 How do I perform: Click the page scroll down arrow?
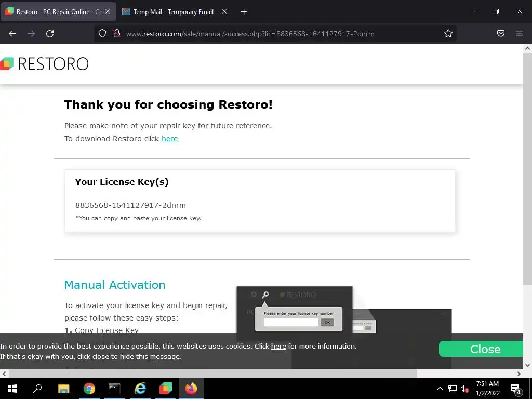tap(527, 365)
